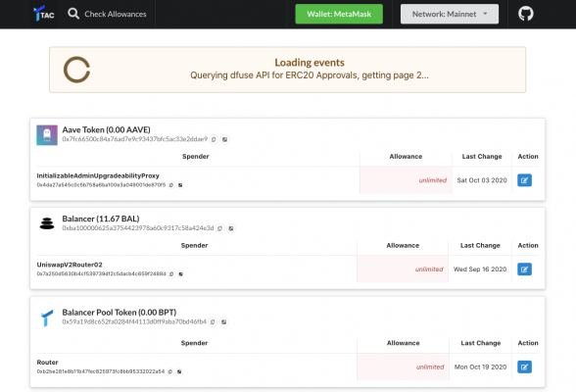Click the Aave Token logo thumbnail
576x392 pixels.
coord(47,135)
